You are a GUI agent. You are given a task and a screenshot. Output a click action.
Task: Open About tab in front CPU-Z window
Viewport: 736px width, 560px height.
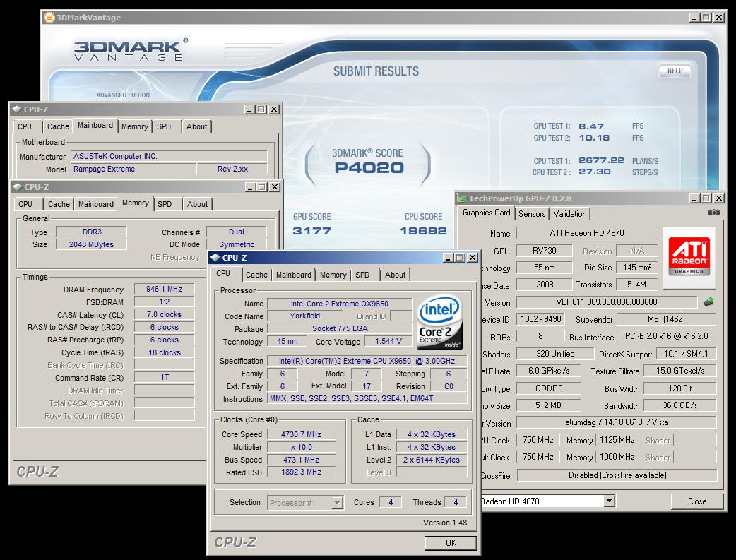click(x=396, y=275)
